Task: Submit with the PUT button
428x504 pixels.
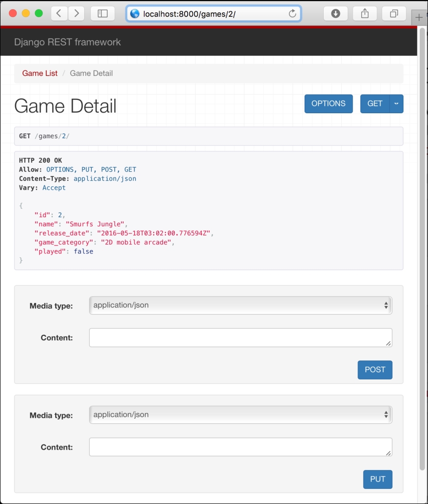Action: [x=377, y=479]
